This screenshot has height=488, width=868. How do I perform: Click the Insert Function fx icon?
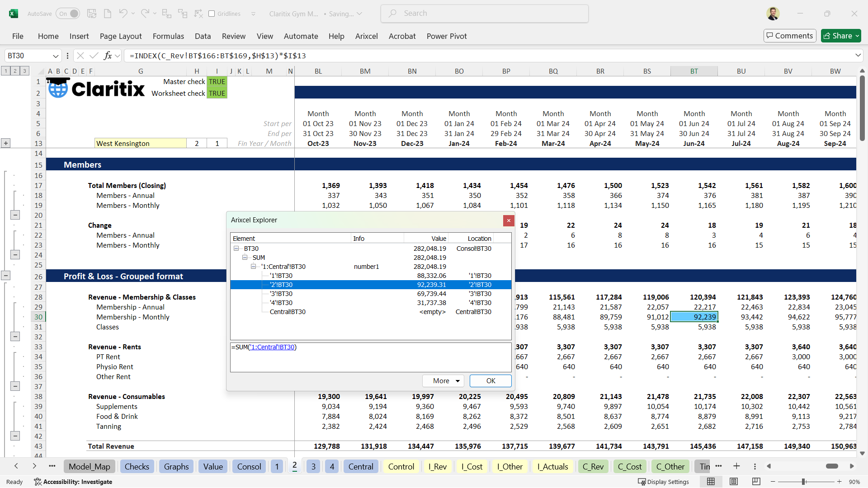(x=108, y=56)
